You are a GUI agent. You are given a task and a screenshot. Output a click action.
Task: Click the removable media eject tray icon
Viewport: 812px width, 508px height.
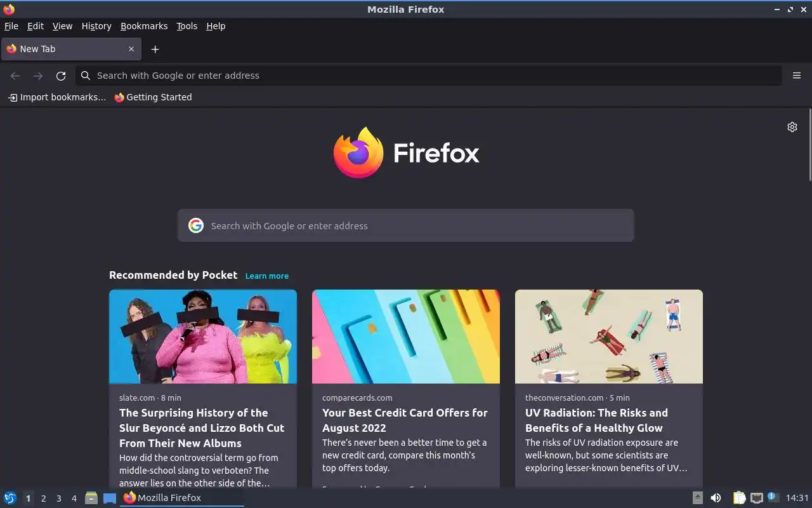coord(698,498)
